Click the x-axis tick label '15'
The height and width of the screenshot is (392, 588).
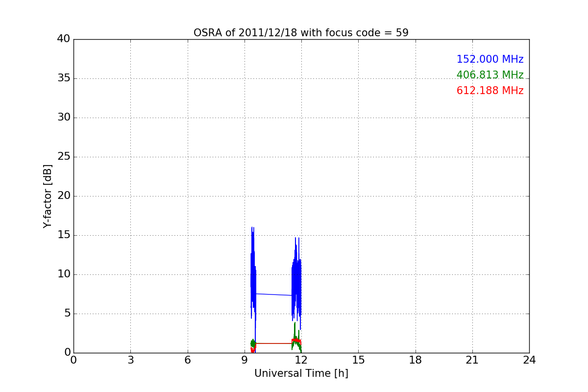coord(358,360)
